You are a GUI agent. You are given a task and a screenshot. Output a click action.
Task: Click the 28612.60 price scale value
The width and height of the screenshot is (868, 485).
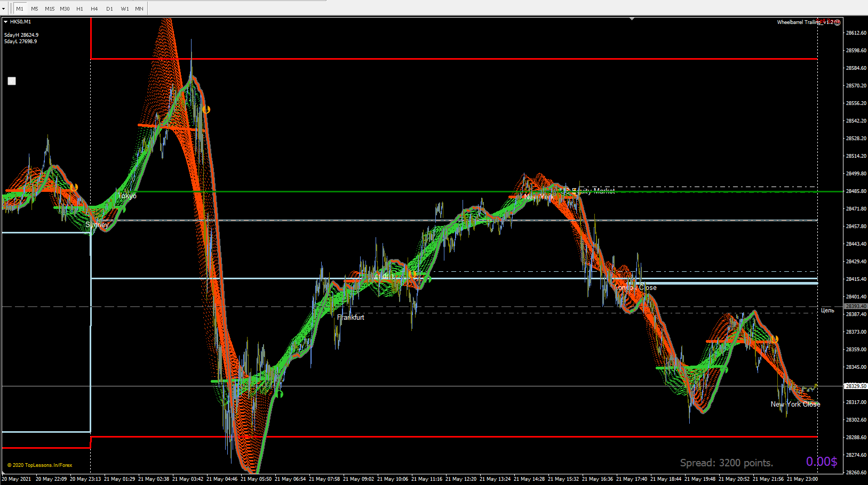856,33
